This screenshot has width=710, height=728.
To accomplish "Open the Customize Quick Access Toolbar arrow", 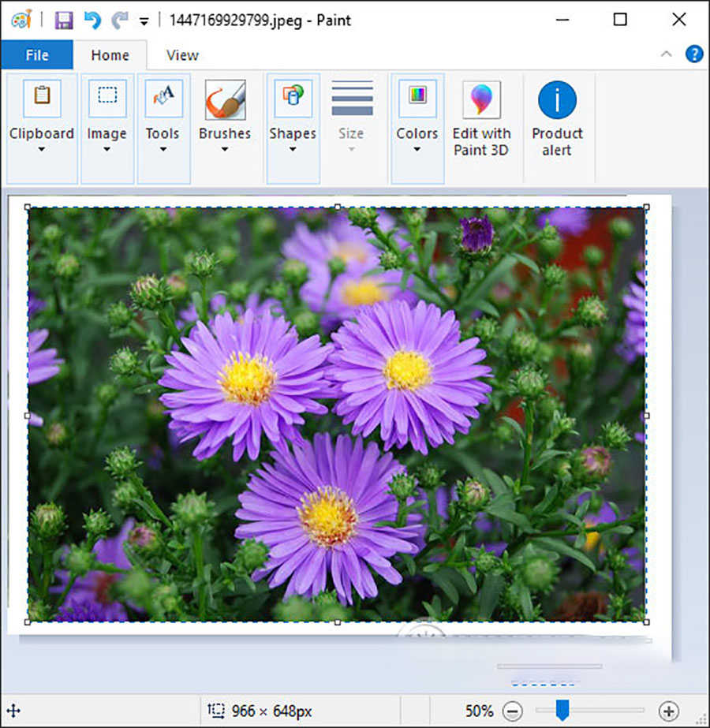I will pyautogui.click(x=144, y=22).
